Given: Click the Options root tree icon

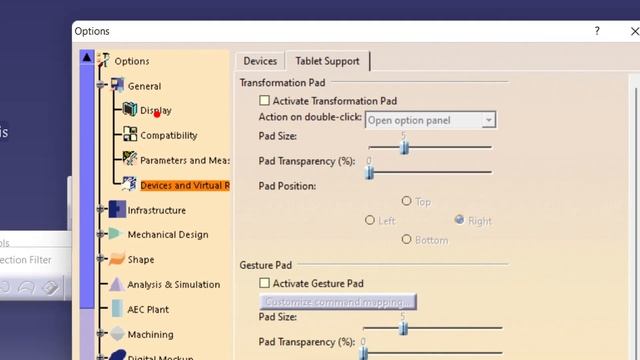Looking at the screenshot, I should [x=104, y=60].
